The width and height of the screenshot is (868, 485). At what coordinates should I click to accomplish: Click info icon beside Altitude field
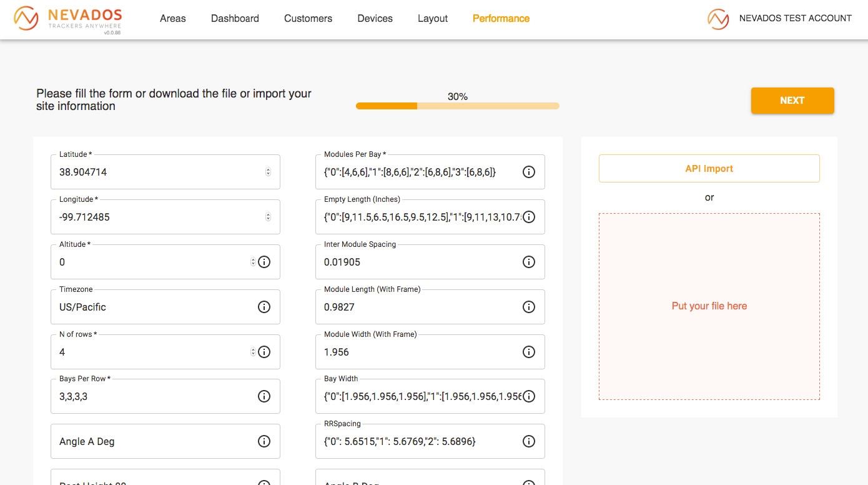[x=264, y=262]
